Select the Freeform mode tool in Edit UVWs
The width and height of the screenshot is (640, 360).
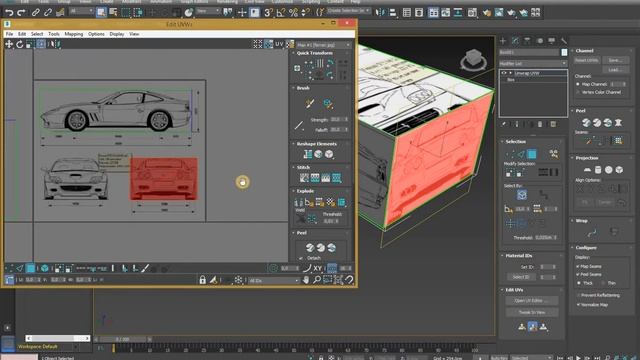click(40, 44)
